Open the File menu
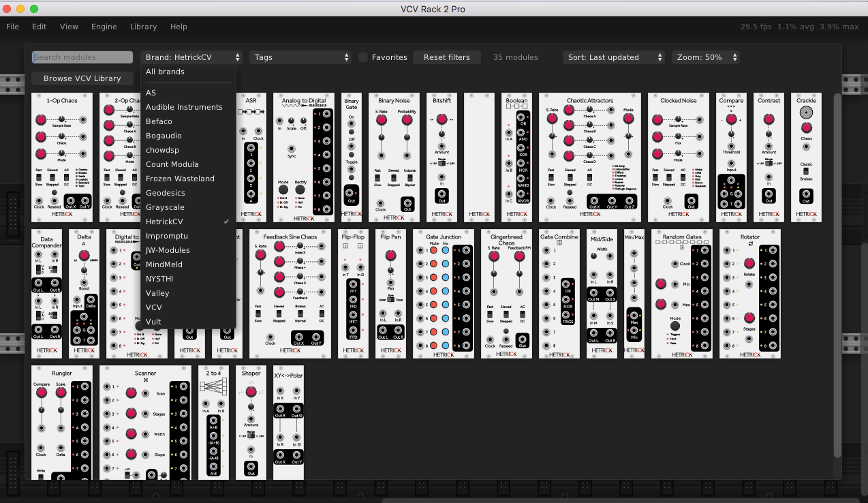 (12, 27)
